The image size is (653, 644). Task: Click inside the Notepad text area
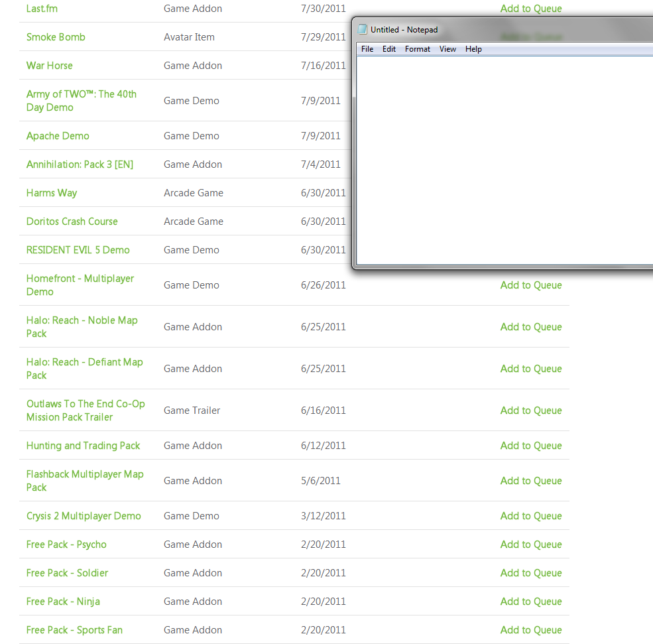coord(505,161)
